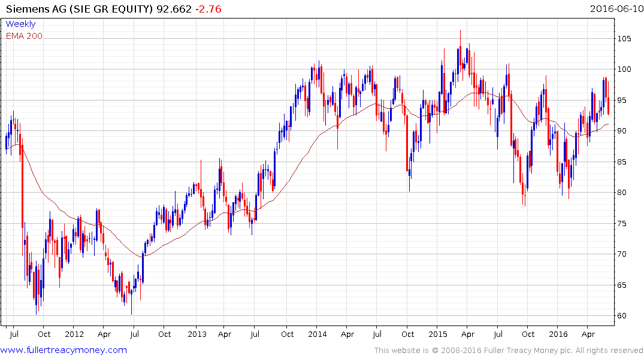Viewport: 644px width, 359px height.
Task: Click the 90 price axis label
Action: click(622, 131)
